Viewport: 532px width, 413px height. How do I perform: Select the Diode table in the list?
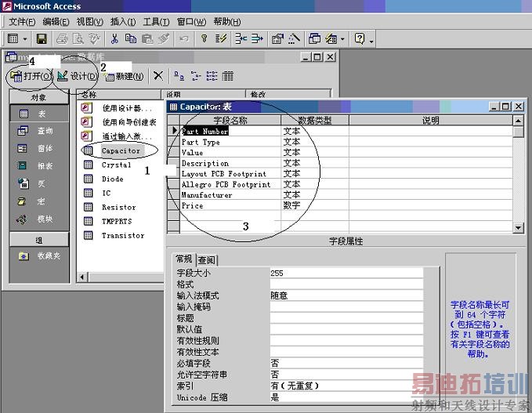(x=112, y=179)
